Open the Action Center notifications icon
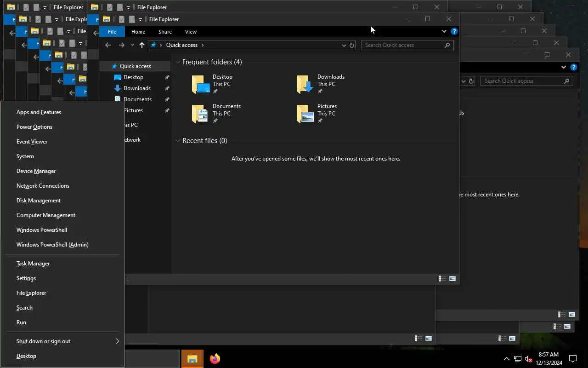This screenshot has height=368, width=588. coord(573,359)
